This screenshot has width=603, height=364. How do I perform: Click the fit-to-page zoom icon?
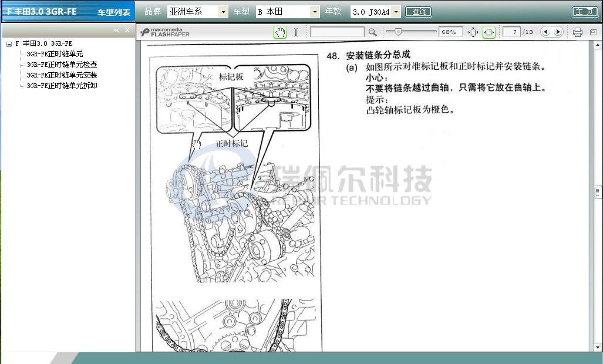[473, 32]
